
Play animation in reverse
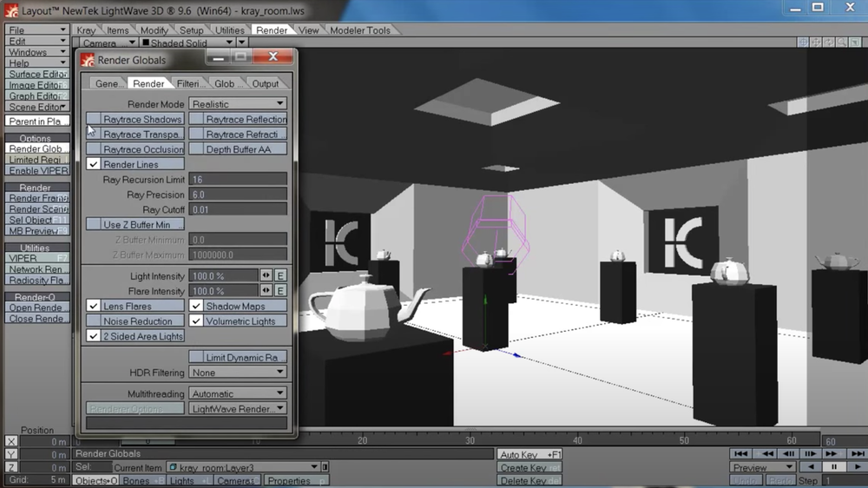[x=811, y=467]
